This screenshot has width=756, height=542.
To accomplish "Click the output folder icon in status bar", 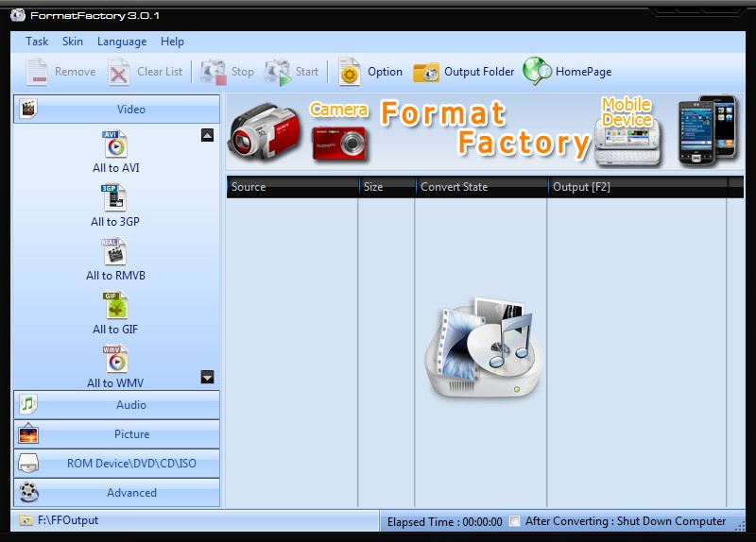I will tap(26, 520).
